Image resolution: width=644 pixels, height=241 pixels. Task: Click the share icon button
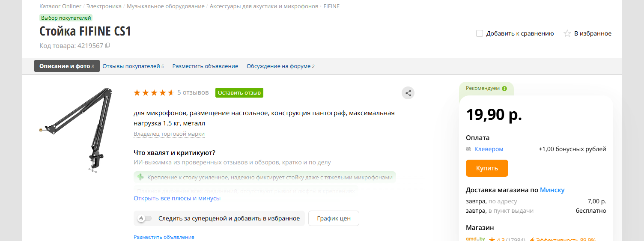pos(408,93)
